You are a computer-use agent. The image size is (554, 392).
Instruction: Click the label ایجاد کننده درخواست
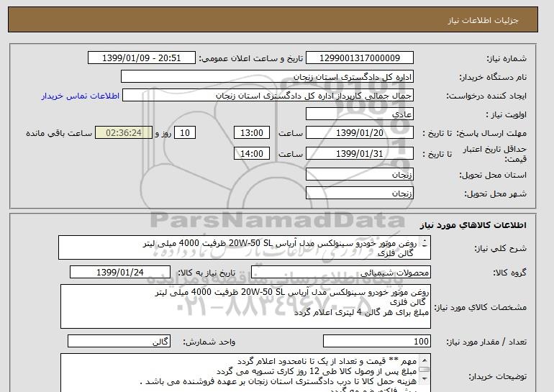[x=486, y=96]
